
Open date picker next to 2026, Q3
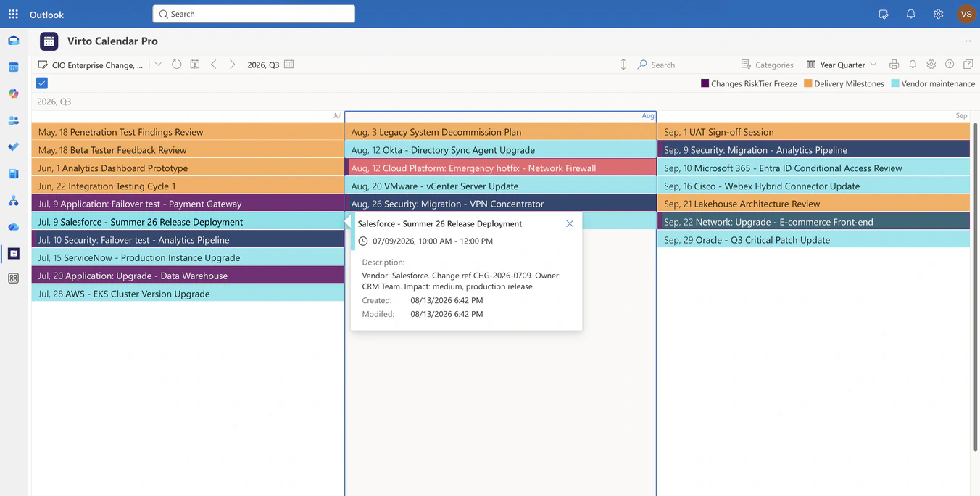pos(289,65)
